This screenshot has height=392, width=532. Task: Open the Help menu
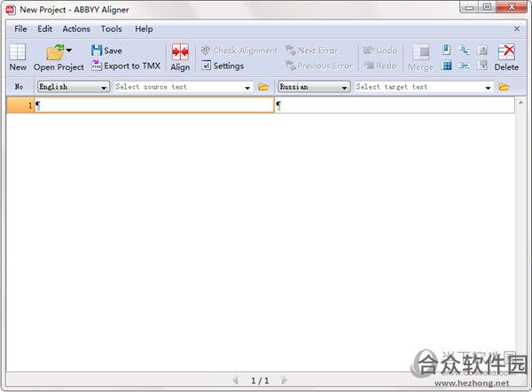tap(144, 29)
